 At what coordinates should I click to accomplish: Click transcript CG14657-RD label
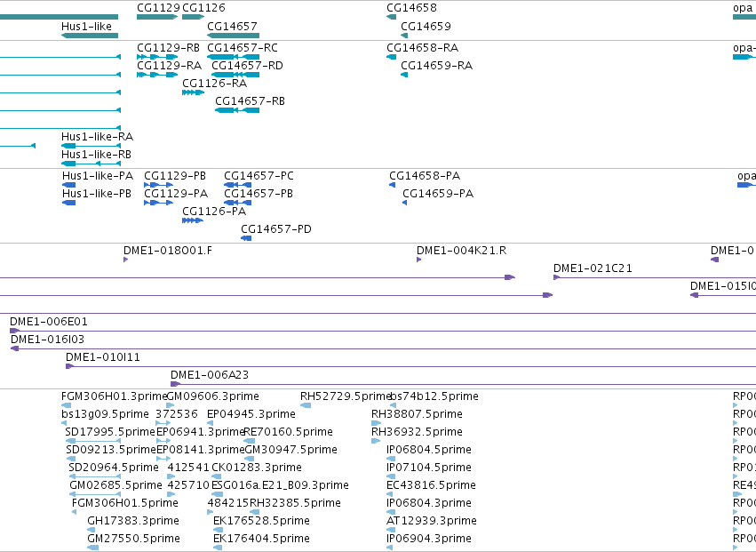coord(247,66)
